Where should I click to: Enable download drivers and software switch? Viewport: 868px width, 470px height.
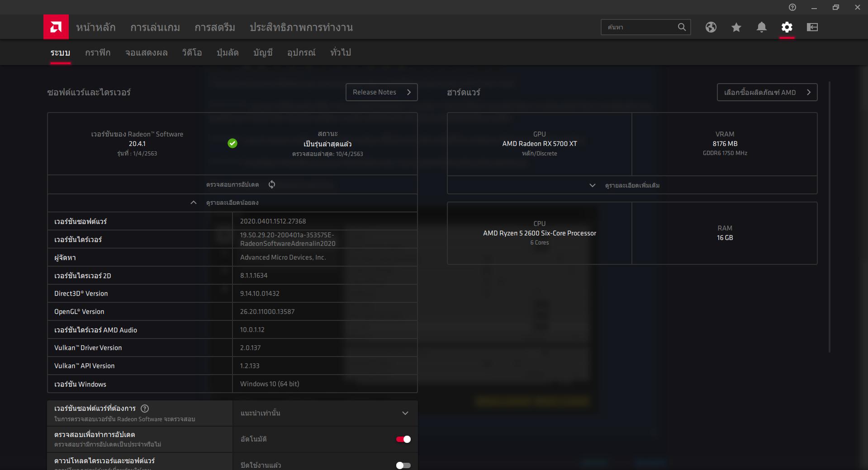403,465
